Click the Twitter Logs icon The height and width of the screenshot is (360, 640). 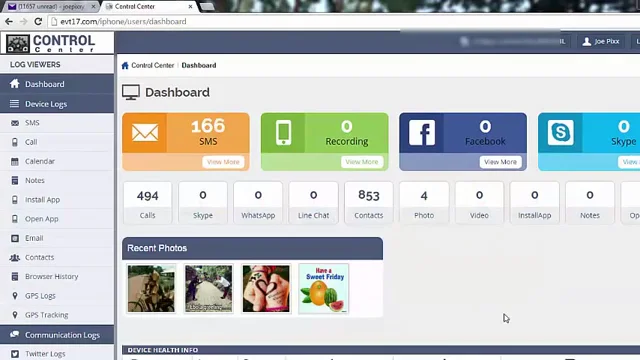point(15,354)
